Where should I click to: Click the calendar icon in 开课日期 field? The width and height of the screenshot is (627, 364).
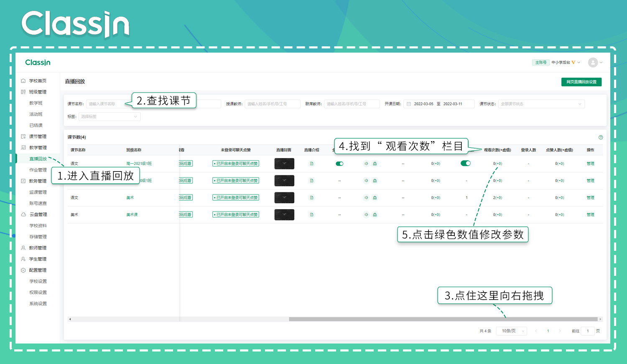(x=409, y=104)
